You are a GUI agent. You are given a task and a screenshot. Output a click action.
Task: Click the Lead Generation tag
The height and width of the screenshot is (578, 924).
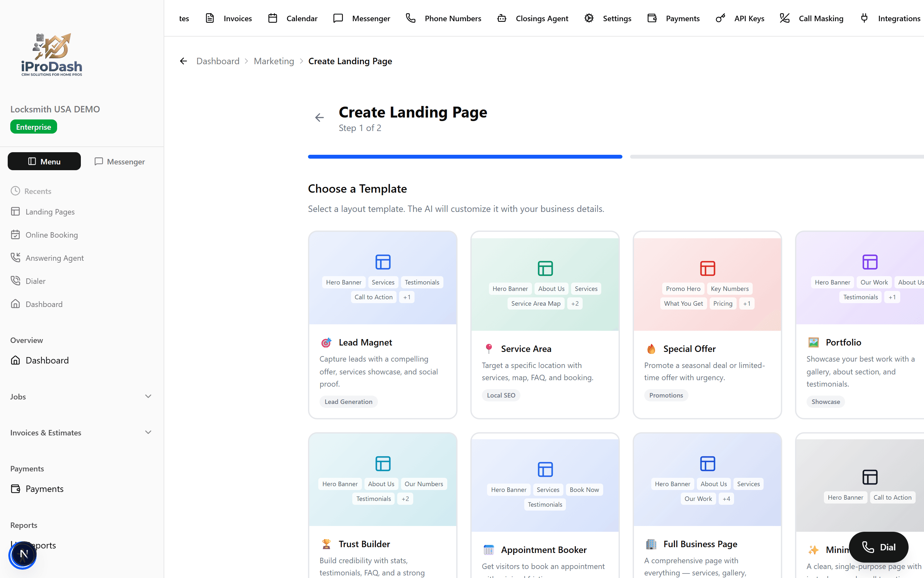349,402
